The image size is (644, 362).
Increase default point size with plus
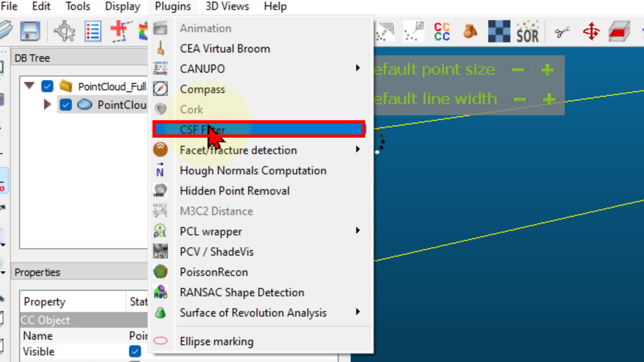click(547, 70)
